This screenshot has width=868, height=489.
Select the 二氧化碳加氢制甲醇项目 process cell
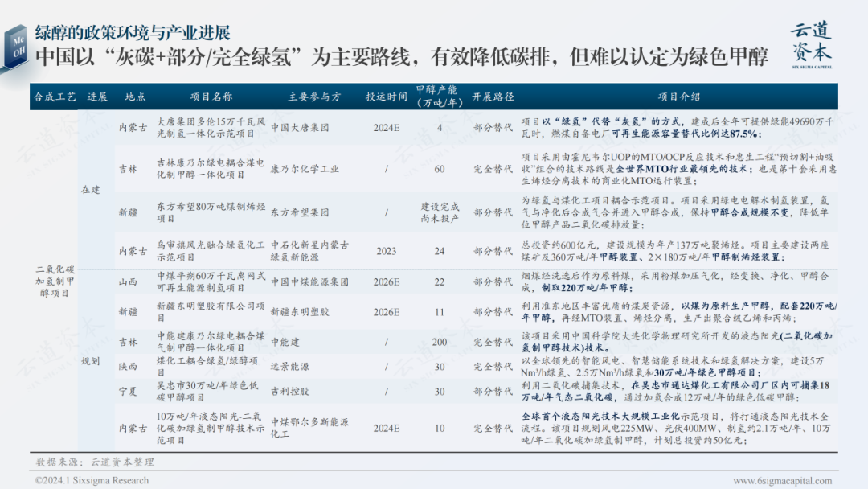[x=55, y=281]
